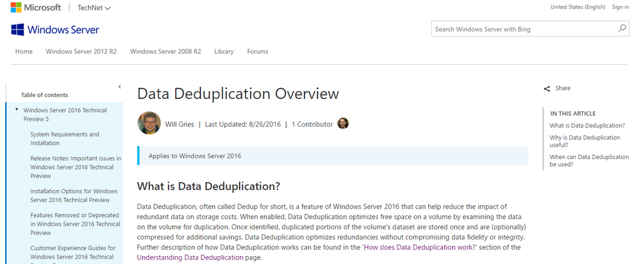Collapse Windows Server 2016 Technical Preview 5 tree node
The width and height of the screenshot is (644, 264).
17,110
